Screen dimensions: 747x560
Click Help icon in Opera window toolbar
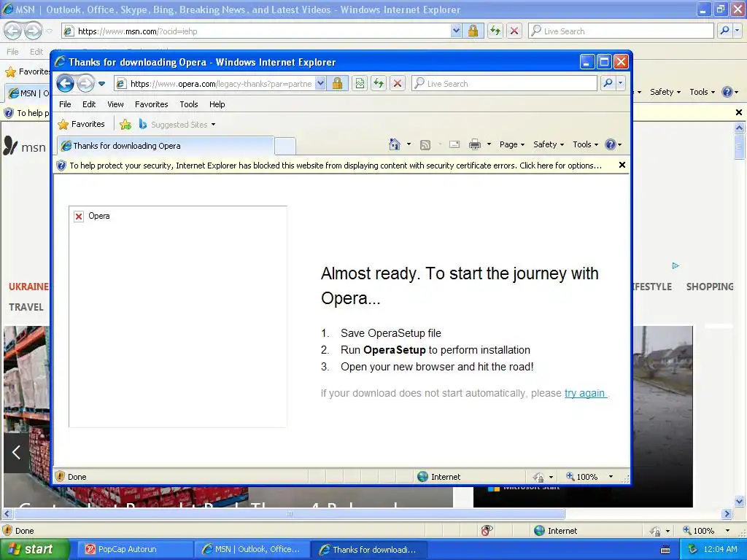point(613,144)
